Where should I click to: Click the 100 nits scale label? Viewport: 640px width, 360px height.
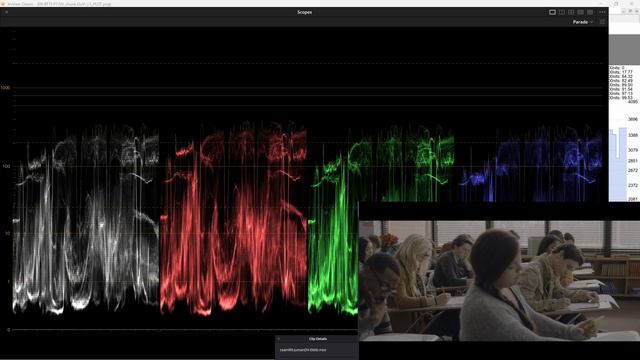[x=6, y=167]
